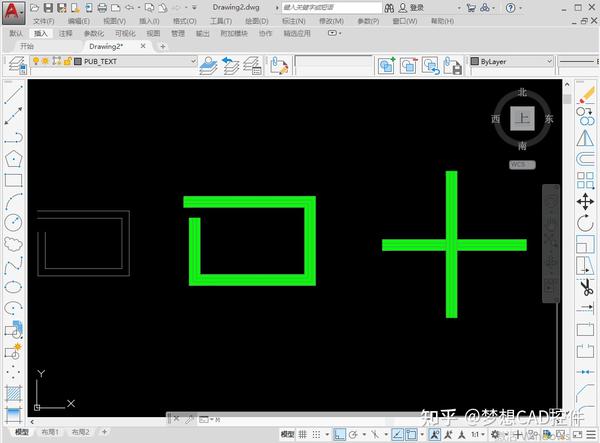Image resolution: width=600 pixels, height=443 pixels.
Task: Click the 登录 sign in button
Action: 411,8
